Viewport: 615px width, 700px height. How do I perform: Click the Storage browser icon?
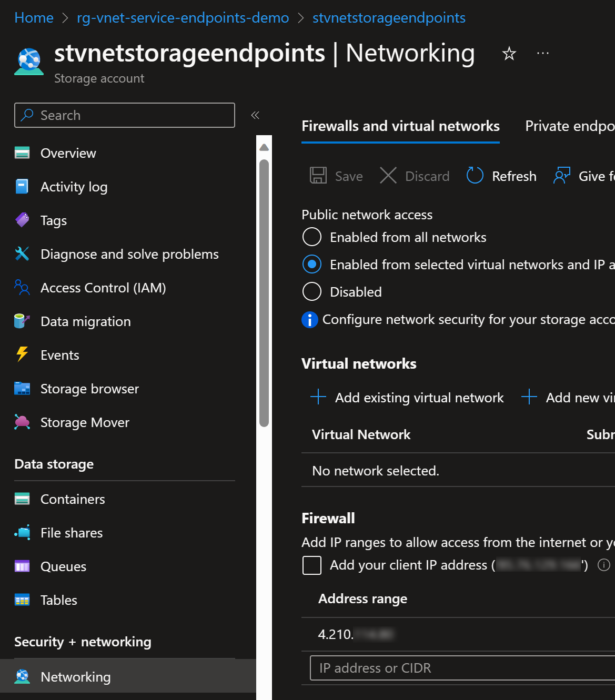pos(22,389)
